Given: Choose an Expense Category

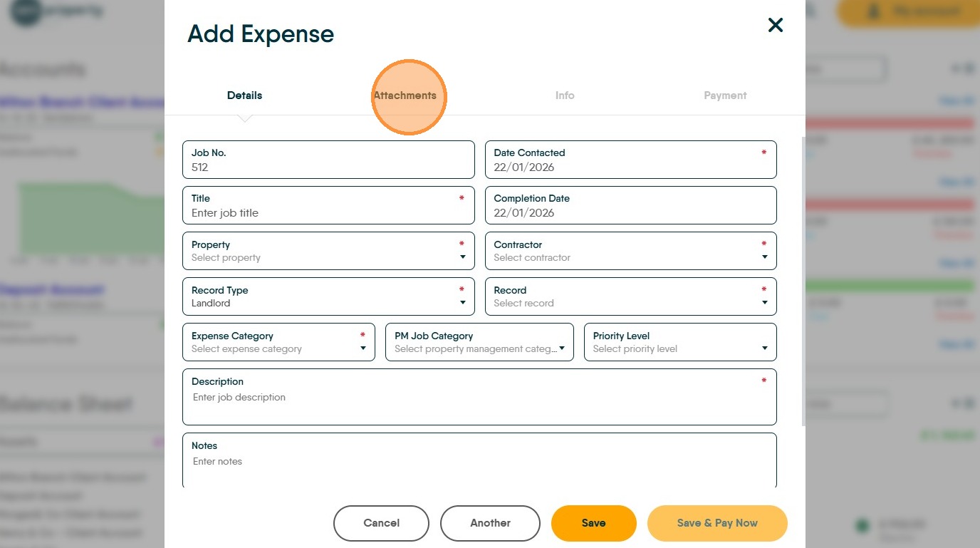Looking at the screenshot, I should click(x=278, y=343).
